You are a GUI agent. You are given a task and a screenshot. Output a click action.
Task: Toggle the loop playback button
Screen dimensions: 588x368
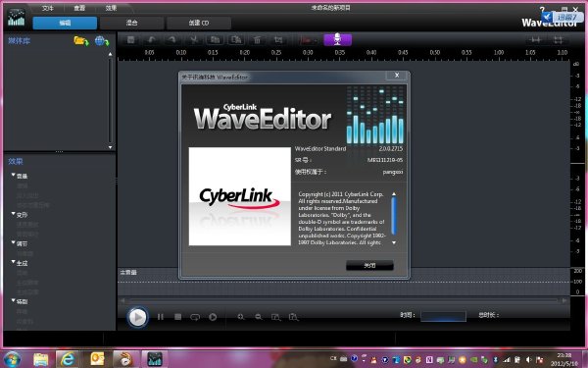click(195, 317)
